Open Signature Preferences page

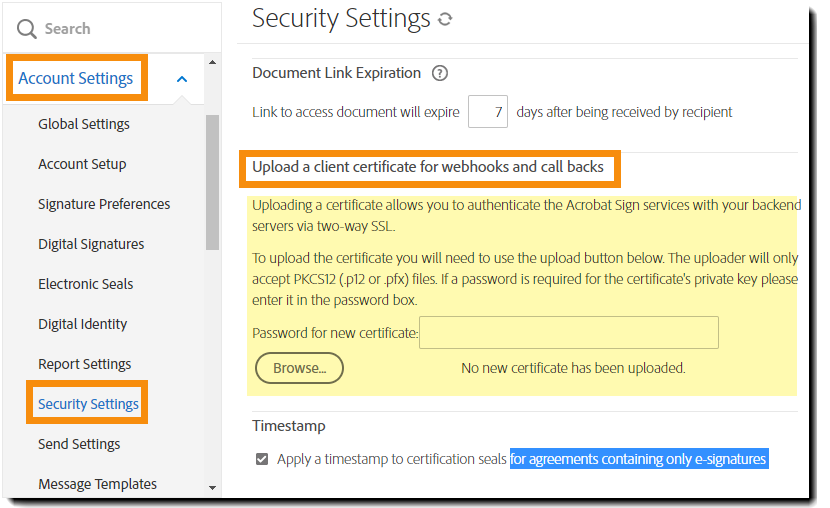tap(104, 204)
